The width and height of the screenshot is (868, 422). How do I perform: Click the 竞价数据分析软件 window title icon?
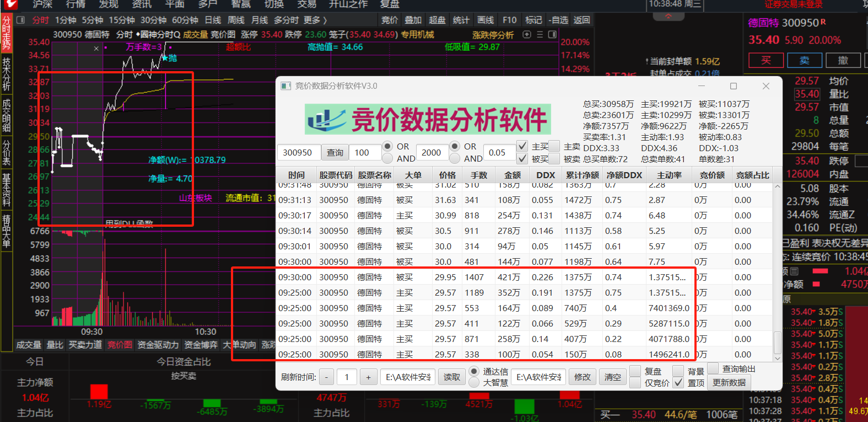point(285,86)
